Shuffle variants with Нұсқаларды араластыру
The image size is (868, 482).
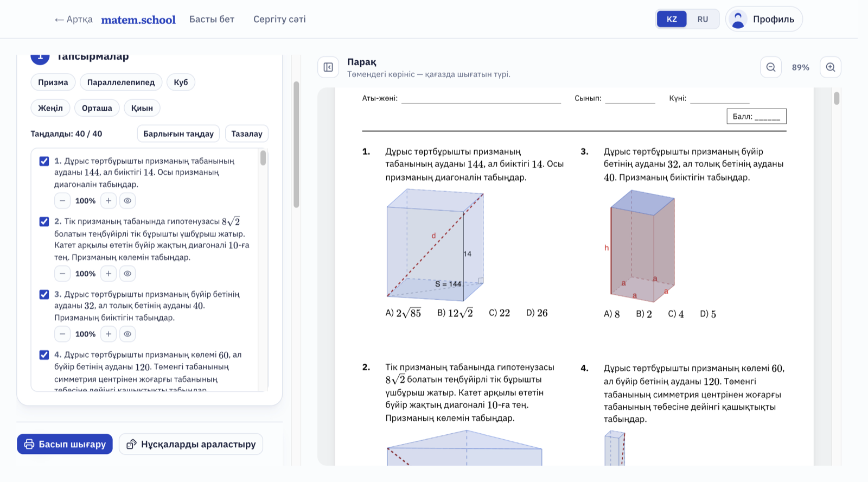pyautogui.click(x=191, y=444)
